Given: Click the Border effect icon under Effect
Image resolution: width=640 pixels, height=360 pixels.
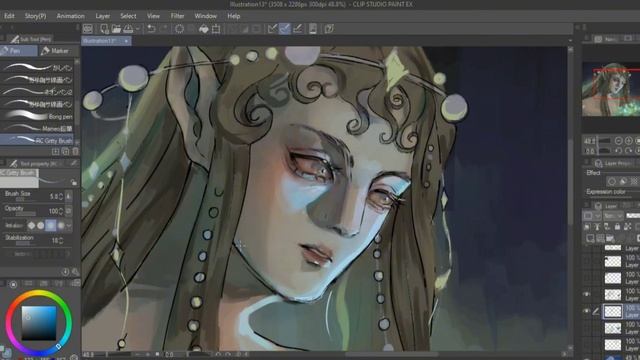Looking at the screenshot, I should coord(612,181).
